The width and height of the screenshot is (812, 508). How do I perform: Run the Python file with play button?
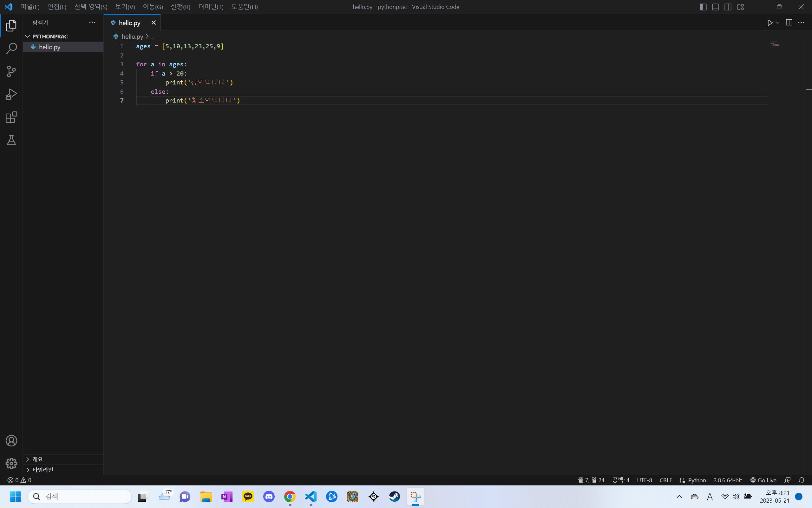pos(770,23)
